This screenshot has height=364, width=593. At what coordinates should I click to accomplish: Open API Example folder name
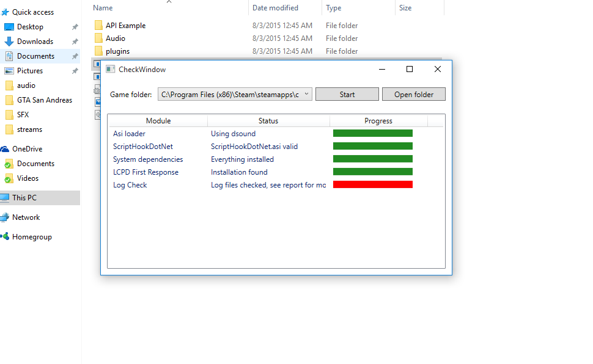(x=125, y=25)
